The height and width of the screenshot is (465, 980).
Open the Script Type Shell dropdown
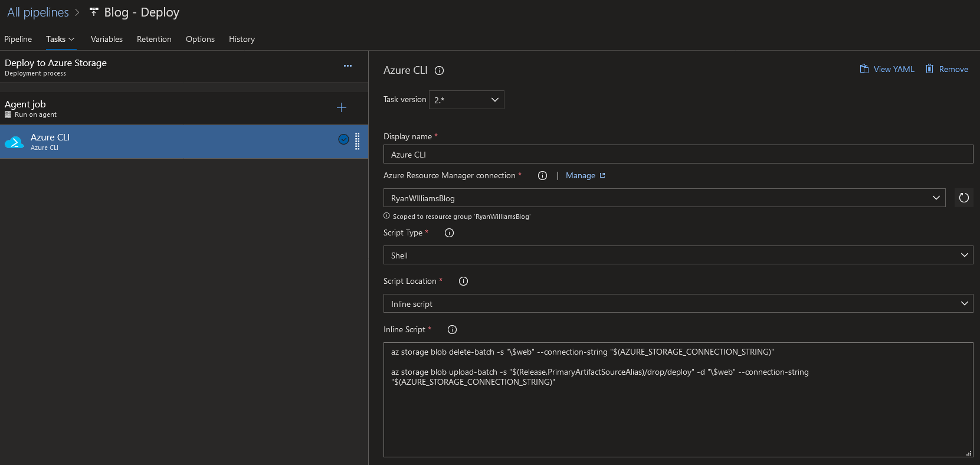click(x=678, y=255)
